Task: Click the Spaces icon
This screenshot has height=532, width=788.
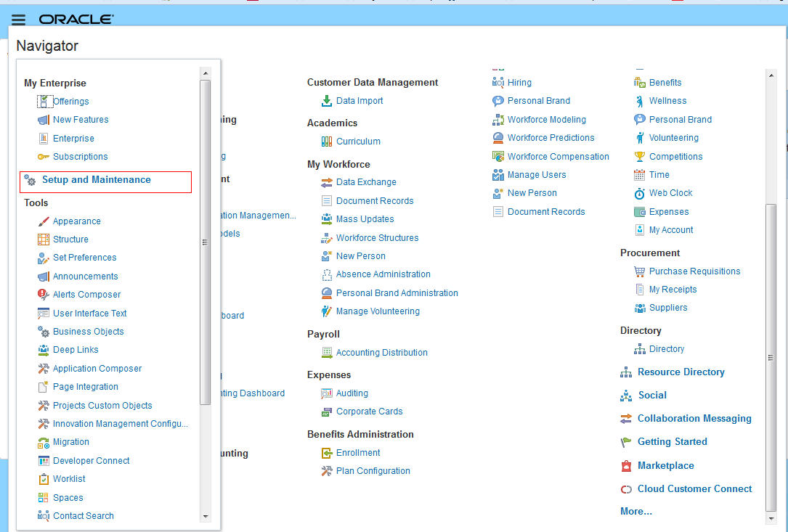Action: point(44,497)
